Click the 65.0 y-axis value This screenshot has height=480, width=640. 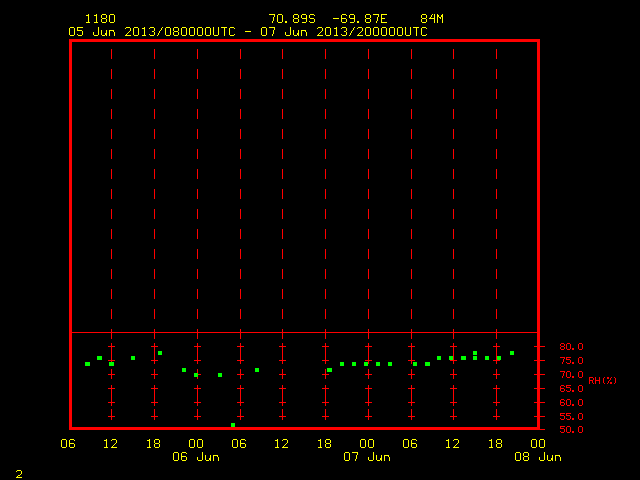click(571, 389)
